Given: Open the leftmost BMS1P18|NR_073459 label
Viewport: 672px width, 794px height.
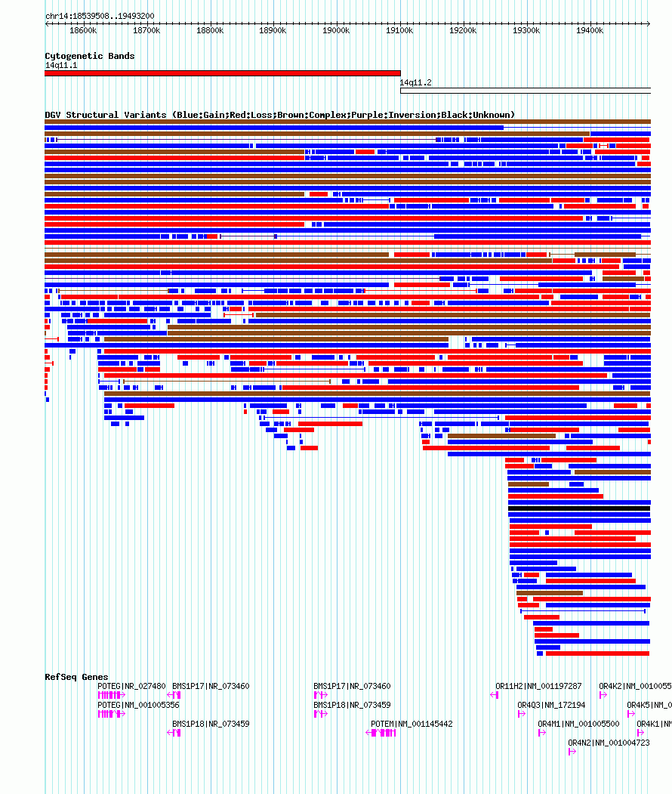Looking at the screenshot, I should 211,724.
